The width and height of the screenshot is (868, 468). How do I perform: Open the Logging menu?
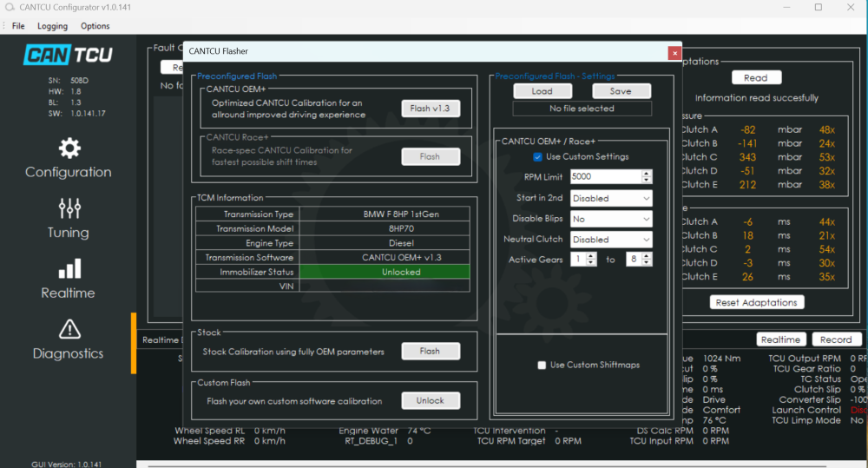[53, 26]
